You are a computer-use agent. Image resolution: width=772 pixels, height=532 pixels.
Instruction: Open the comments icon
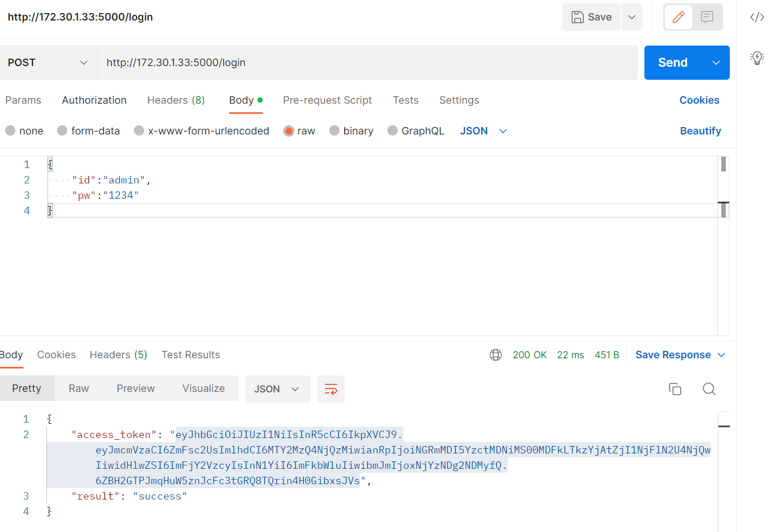point(707,17)
